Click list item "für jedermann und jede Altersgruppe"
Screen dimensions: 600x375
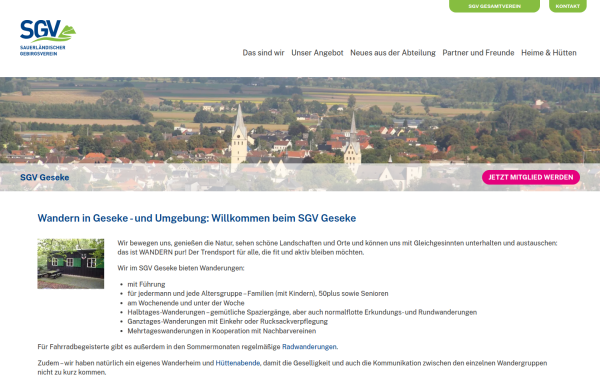point(258,293)
